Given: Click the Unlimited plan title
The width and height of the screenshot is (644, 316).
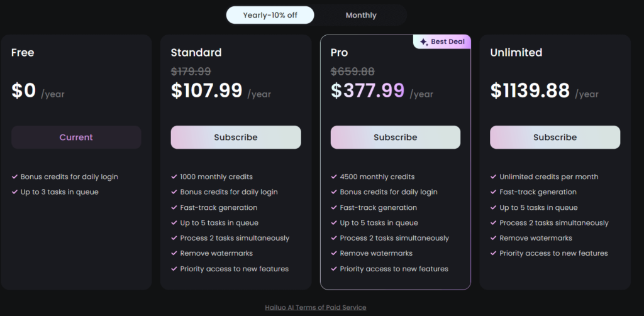Looking at the screenshot, I should [516, 53].
